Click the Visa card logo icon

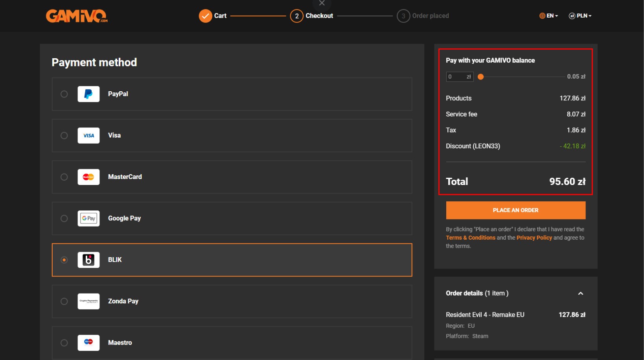point(88,136)
